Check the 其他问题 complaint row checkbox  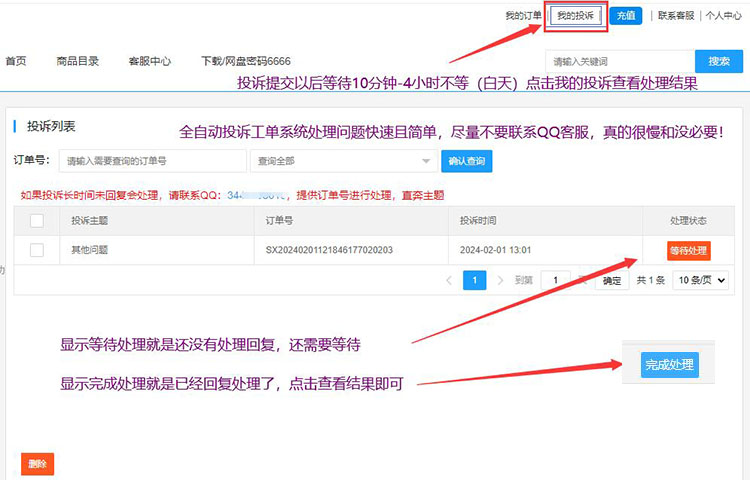click(x=37, y=250)
